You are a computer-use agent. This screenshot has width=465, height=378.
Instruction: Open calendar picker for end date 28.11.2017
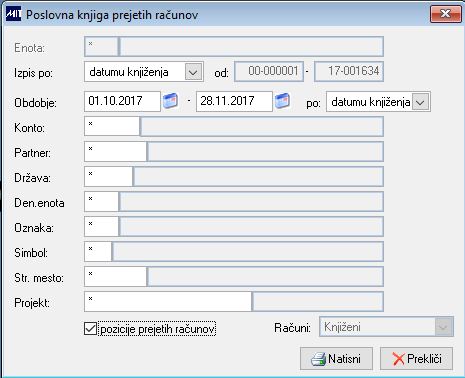coord(282,101)
